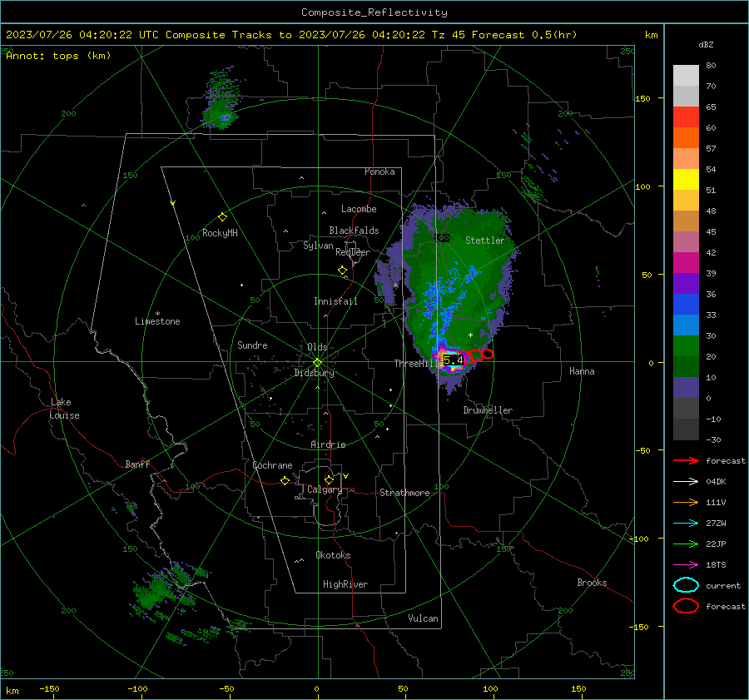The image size is (749, 700).
Task: Click the Innisfail city label
Action: click(x=335, y=301)
